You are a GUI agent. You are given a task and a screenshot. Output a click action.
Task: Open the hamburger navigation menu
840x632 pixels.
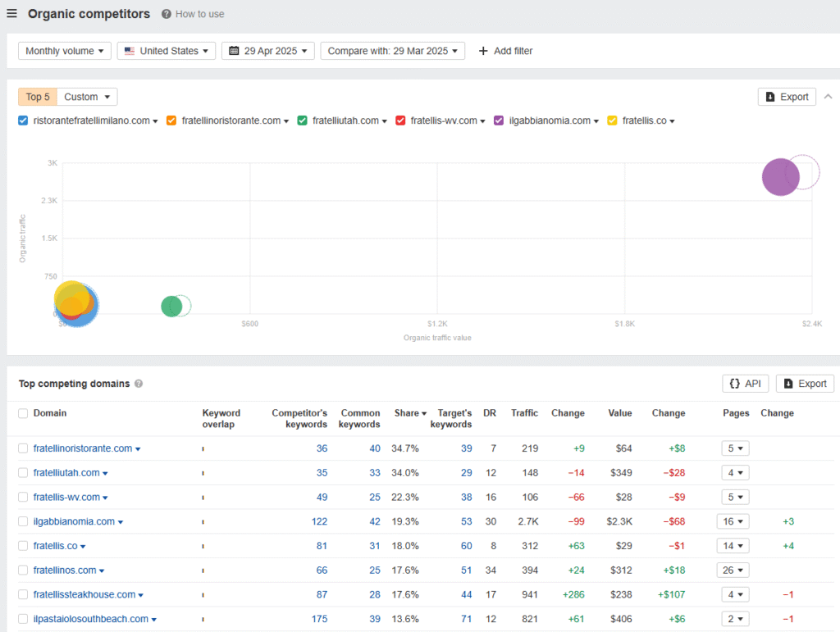pos(11,13)
